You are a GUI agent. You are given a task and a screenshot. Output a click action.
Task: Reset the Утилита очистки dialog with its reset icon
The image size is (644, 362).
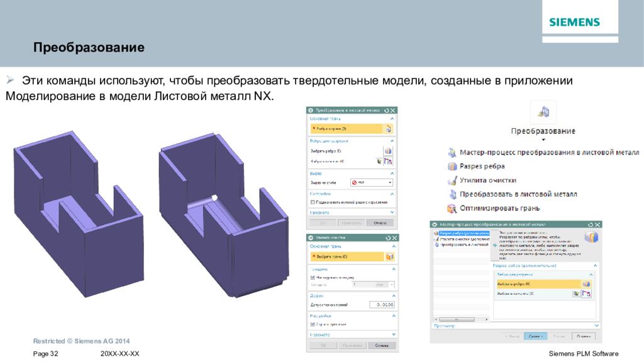click(387, 238)
